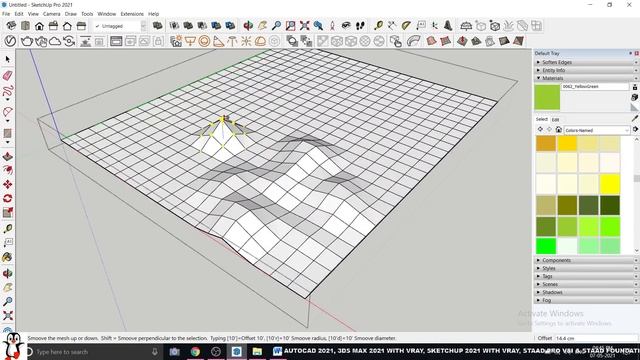This screenshot has height=360, width=640.
Task: Open the Untagged tag dropdown
Action: [x=120, y=26]
